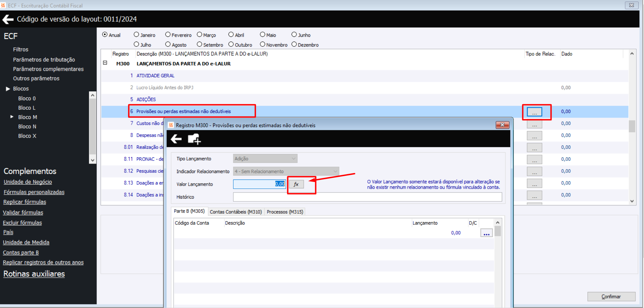The height and width of the screenshot is (308, 644).
Task: Click sidebar scrollbar down arrow
Action: point(92,160)
